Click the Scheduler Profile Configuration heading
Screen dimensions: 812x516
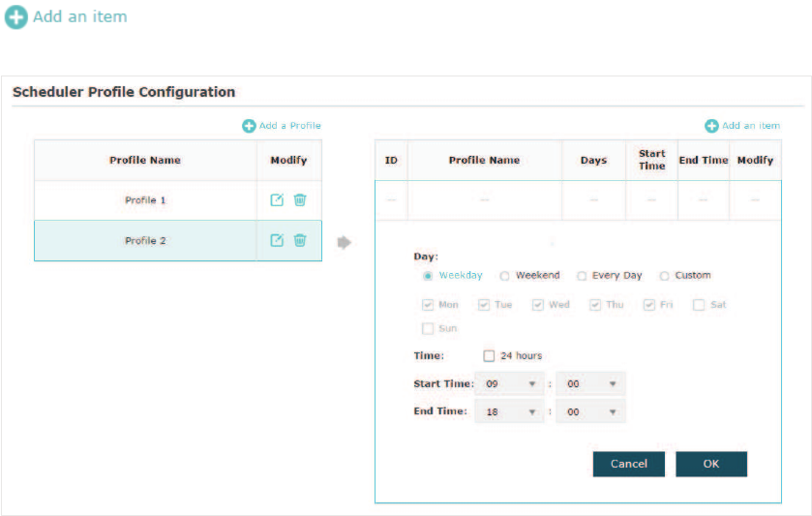(x=124, y=92)
